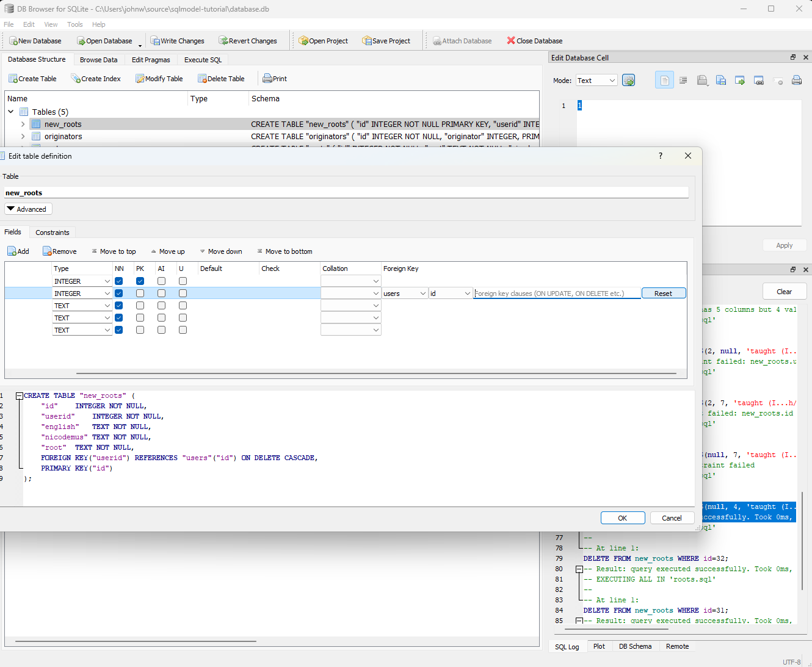The height and width of the screenshot is (667, 812).
Task: Click the Write Changes toolbar icon
Action: 155,41
